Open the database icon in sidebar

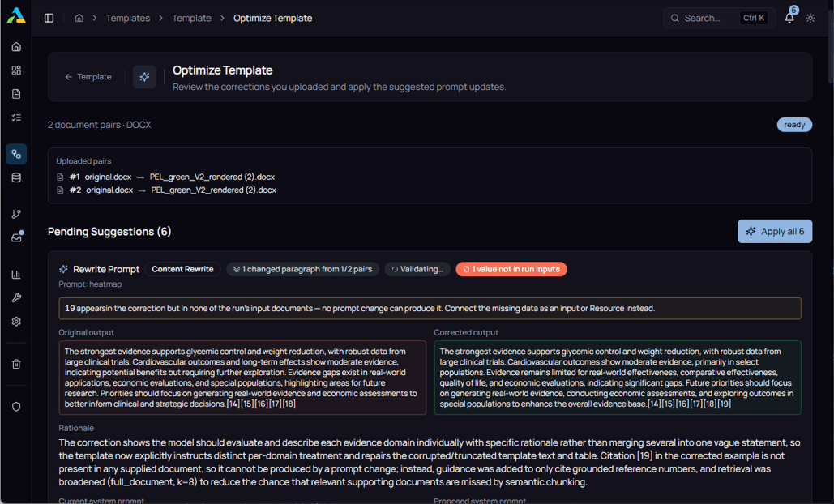coord(16,177)
